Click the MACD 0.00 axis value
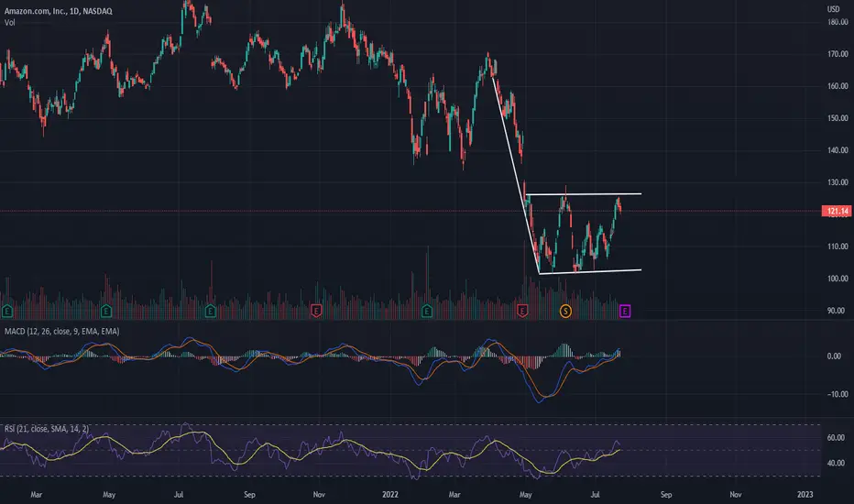The height and width of the screenshot is (504, 854). pyautogui.click(x=834, y=356)
